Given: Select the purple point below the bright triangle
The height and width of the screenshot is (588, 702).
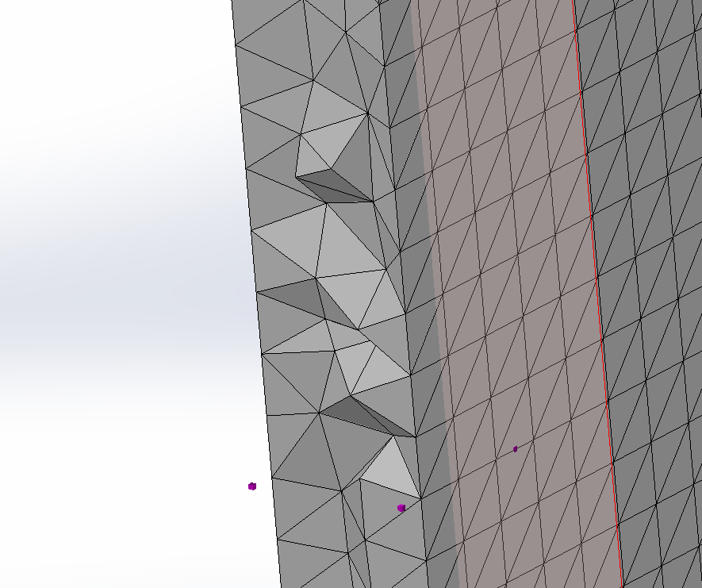Looking at the screenshot, I should click(401, 508).
